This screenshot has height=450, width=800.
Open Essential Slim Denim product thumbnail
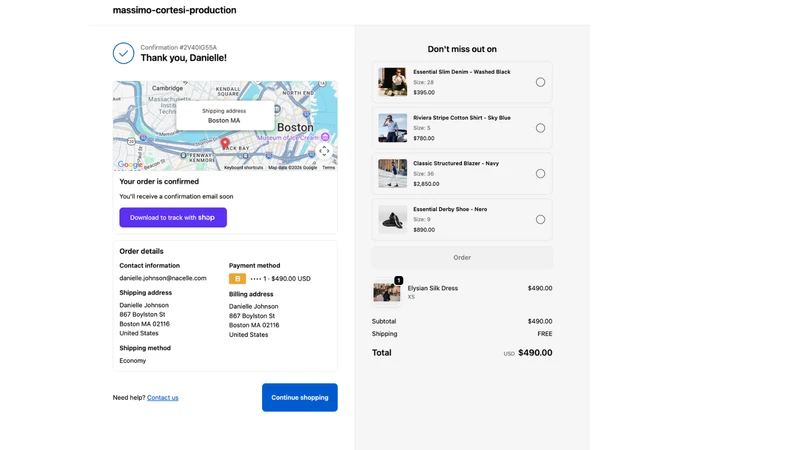(392, 82)
